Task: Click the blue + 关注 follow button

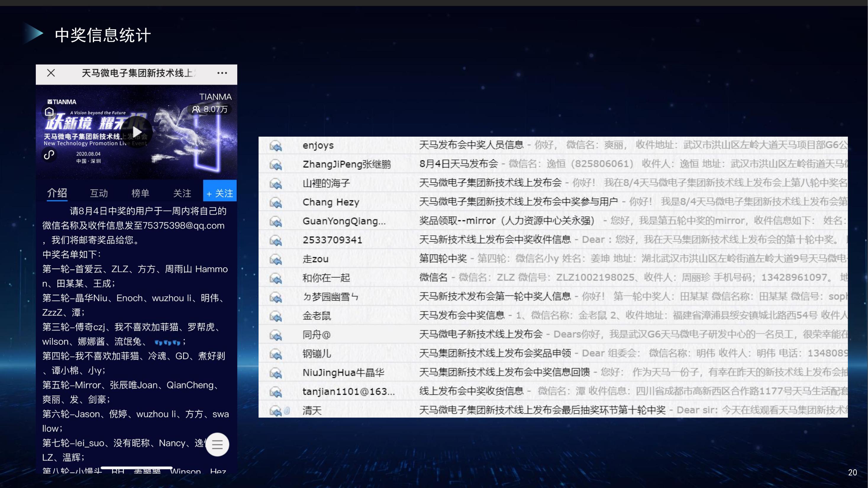Action: pyautogui.click(x=220, y=191)
